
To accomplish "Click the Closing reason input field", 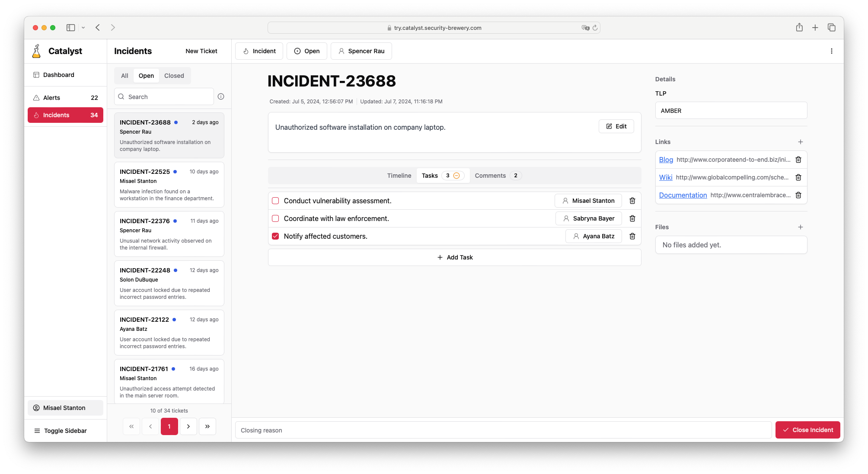I will 503,430.
